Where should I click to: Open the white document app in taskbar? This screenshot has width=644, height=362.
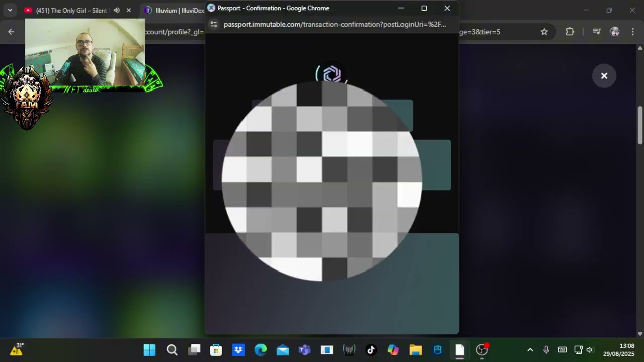460,350
